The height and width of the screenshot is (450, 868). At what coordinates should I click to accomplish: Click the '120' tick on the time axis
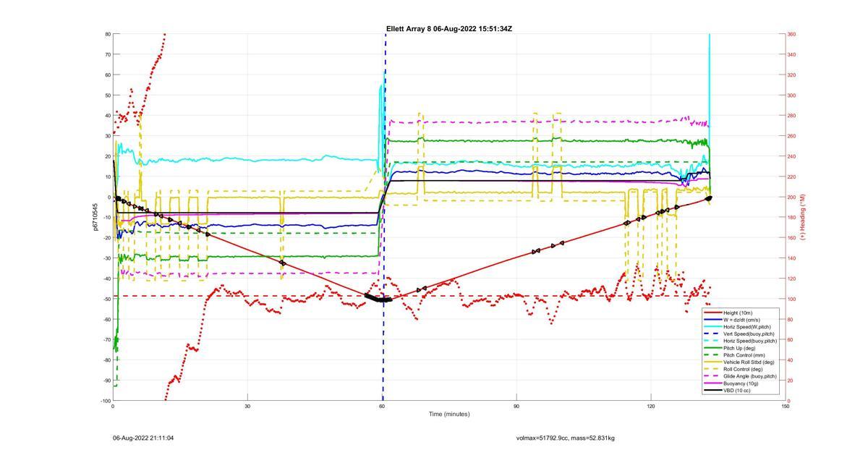(651, 407)
